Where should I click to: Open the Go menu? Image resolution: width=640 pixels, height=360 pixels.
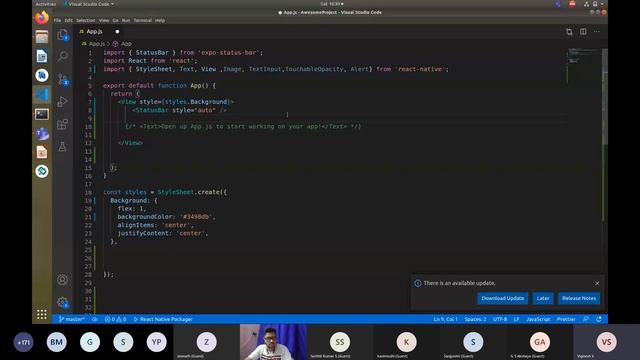pyautogui.click(x=116, y=20)
